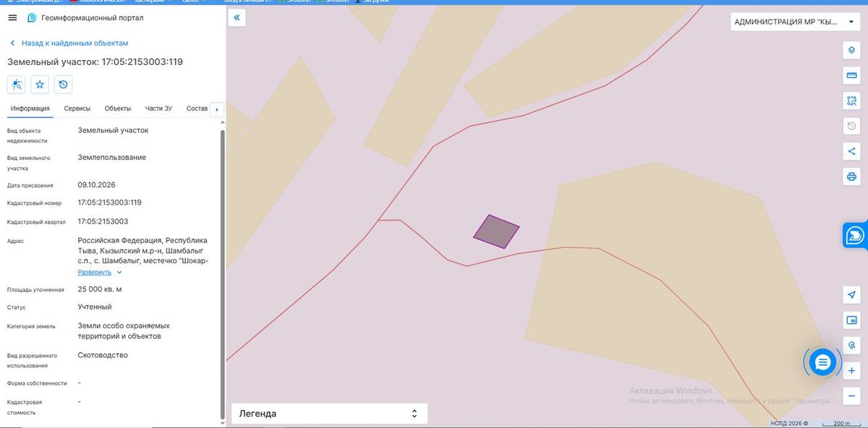Select the ruler measurement tool

click(851, 76)
